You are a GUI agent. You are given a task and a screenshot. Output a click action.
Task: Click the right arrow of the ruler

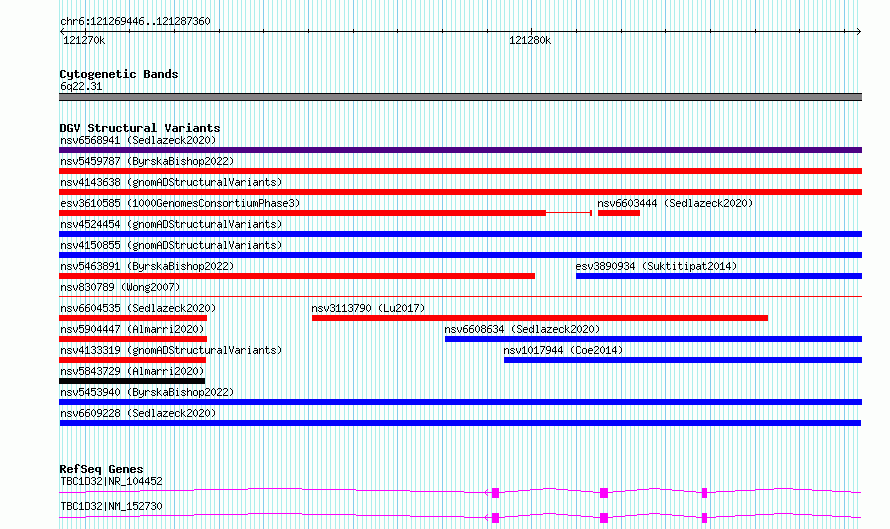click(x=859, y=32)
